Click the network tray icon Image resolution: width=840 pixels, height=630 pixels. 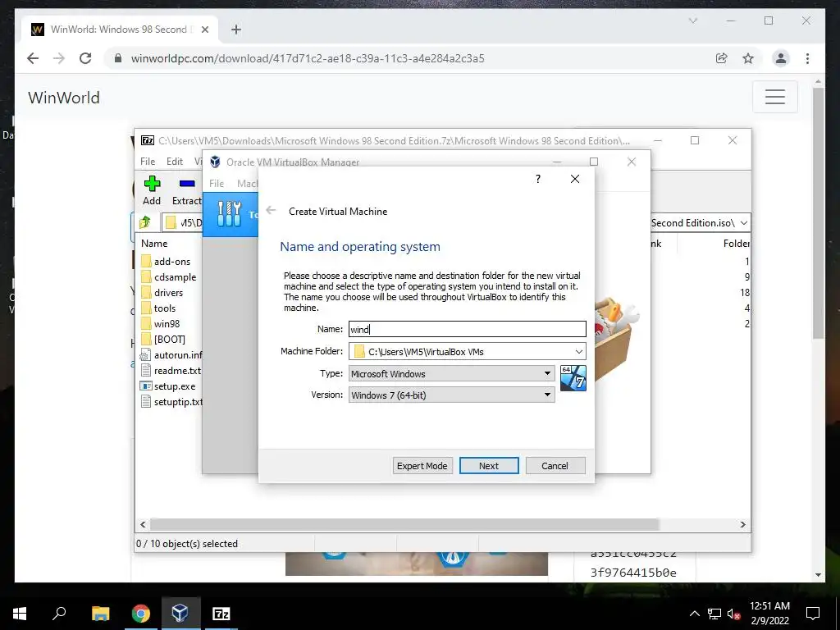[714, 614]
